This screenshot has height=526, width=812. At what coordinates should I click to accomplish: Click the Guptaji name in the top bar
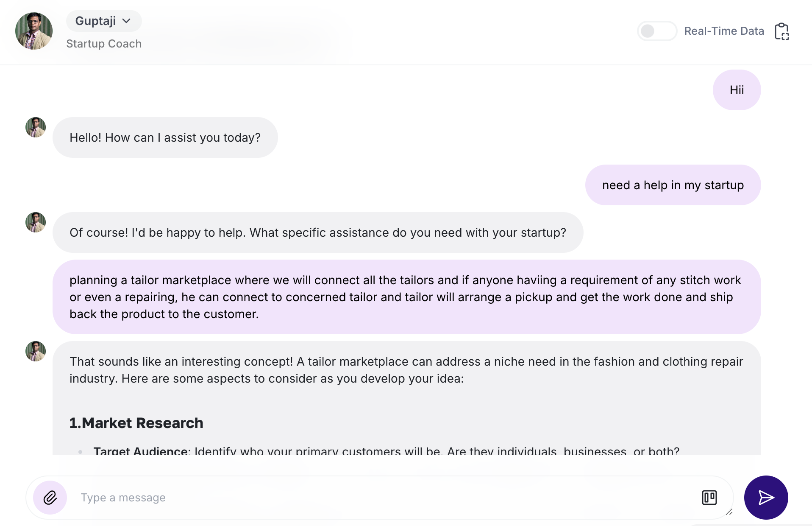click(95, 20)
